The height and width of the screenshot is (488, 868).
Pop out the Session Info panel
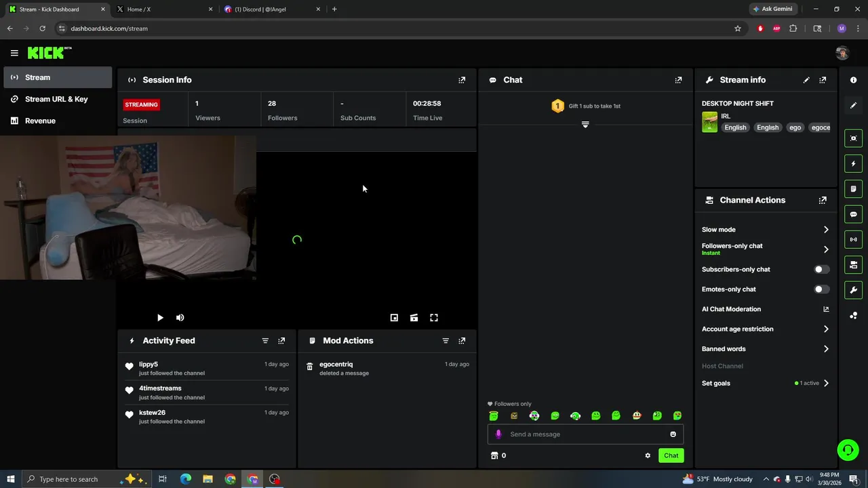pos(462,80)
